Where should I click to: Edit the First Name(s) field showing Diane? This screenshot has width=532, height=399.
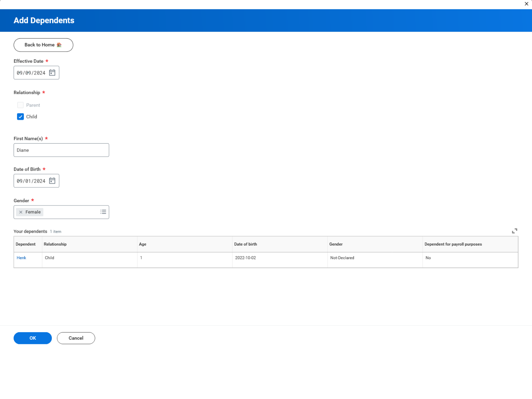pos(61,150)
